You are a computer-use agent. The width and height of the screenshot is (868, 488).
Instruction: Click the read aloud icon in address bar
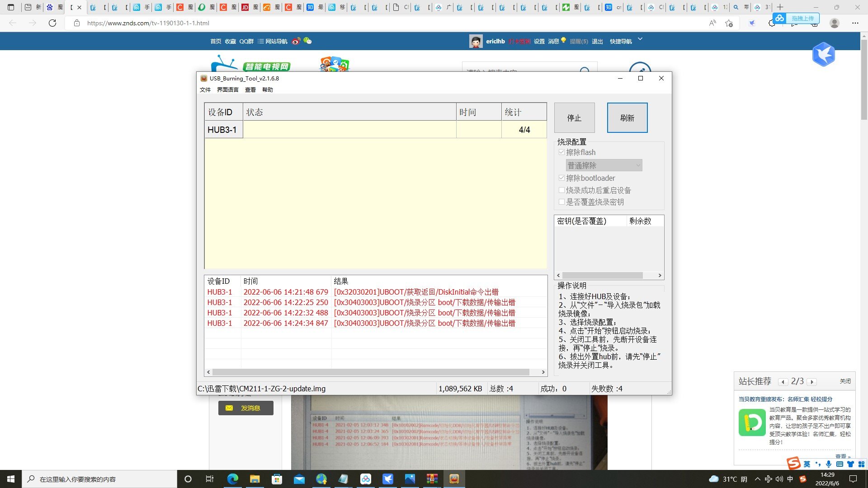click(712, 23)
